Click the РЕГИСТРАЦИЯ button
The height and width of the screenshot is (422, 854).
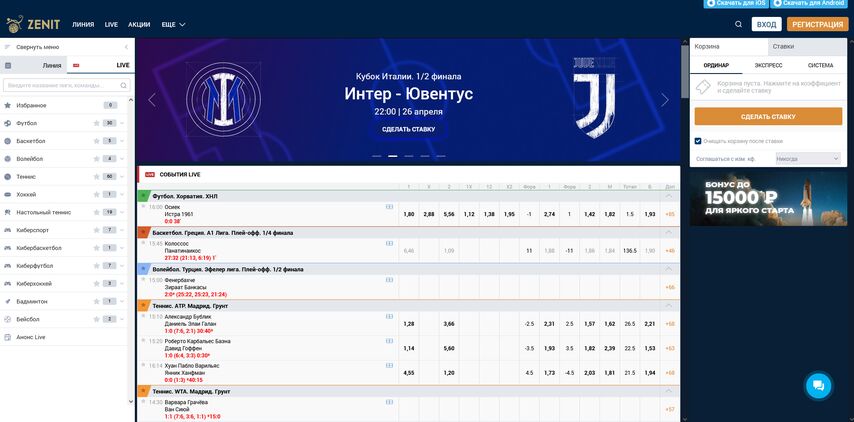click(818, 25)
